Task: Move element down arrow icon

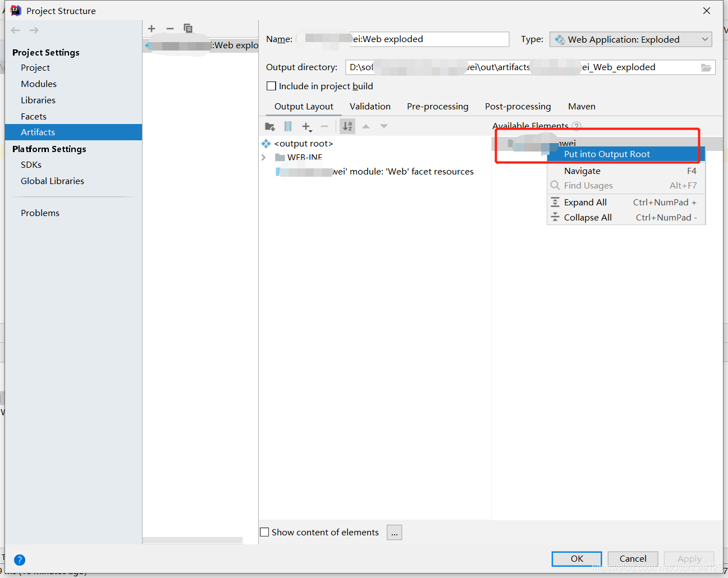Action: tap(384, 126)
